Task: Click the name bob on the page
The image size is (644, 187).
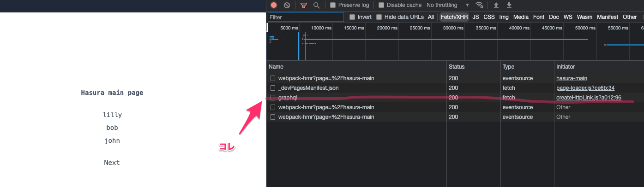Action: 112,128
